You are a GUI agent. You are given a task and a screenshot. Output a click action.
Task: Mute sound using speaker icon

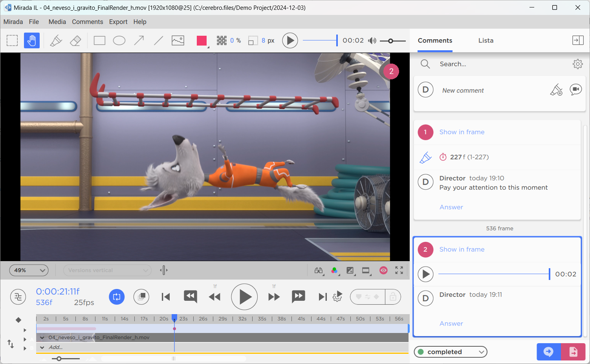(x=372, y=40)
